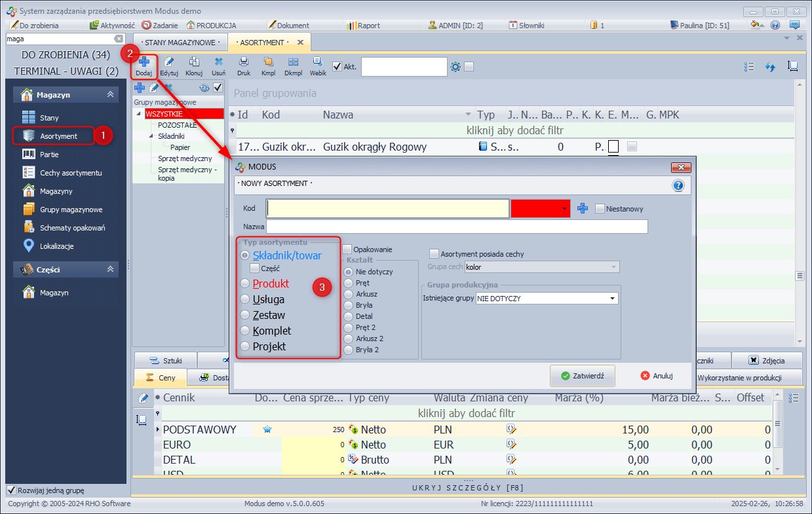This screenshot has height=514, width=812.
Task: Click the Webik toolbar icon
Action: pos(318,66)
